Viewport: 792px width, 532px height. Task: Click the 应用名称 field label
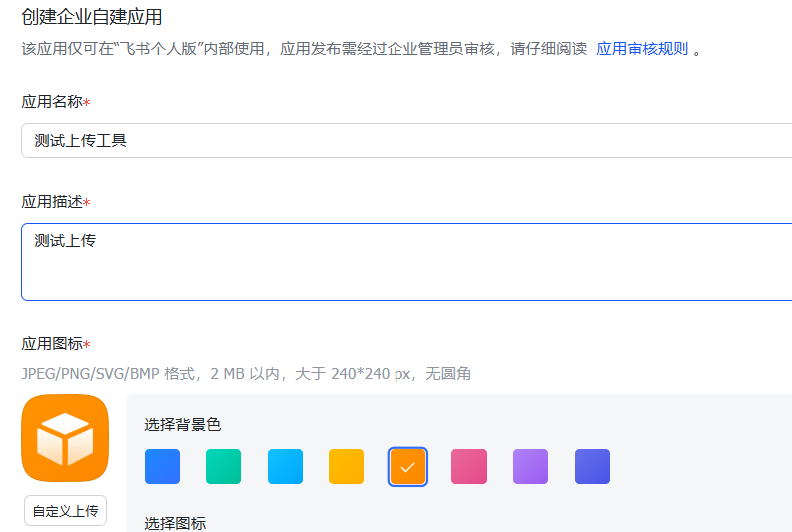(x=56, y=102)
